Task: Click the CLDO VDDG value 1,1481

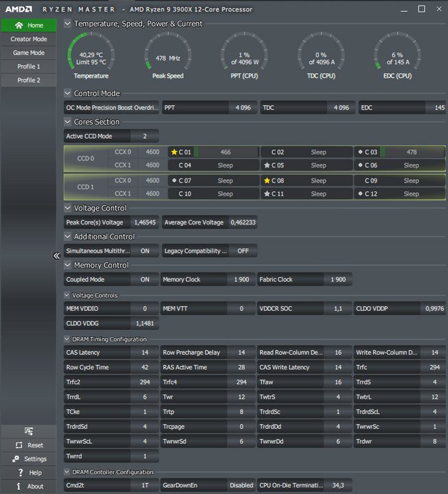Action: point(145,323)
